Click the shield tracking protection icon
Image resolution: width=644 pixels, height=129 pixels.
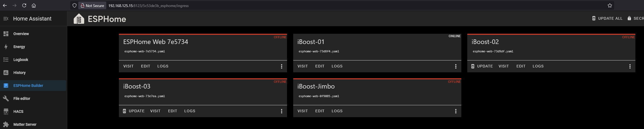[x=75, y=5]
